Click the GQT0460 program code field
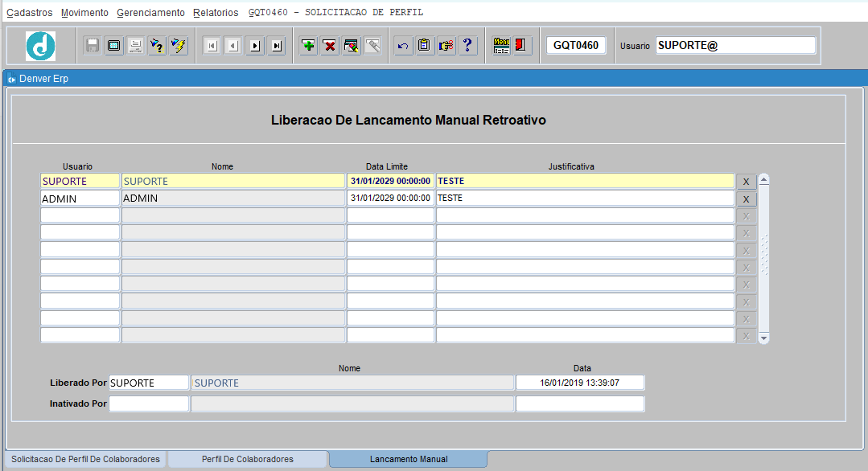The width and height of the screenshot is (868, 471). [x=576, y=45]
